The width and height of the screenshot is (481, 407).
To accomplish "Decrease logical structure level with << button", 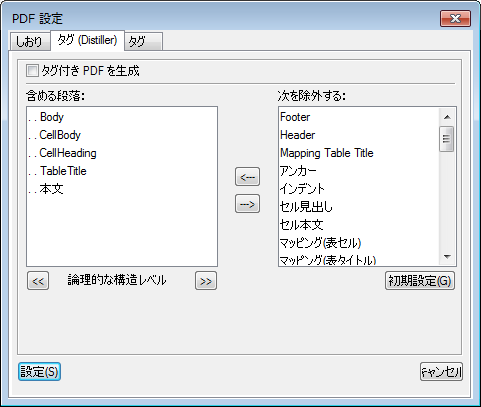I will pos(38,281).
